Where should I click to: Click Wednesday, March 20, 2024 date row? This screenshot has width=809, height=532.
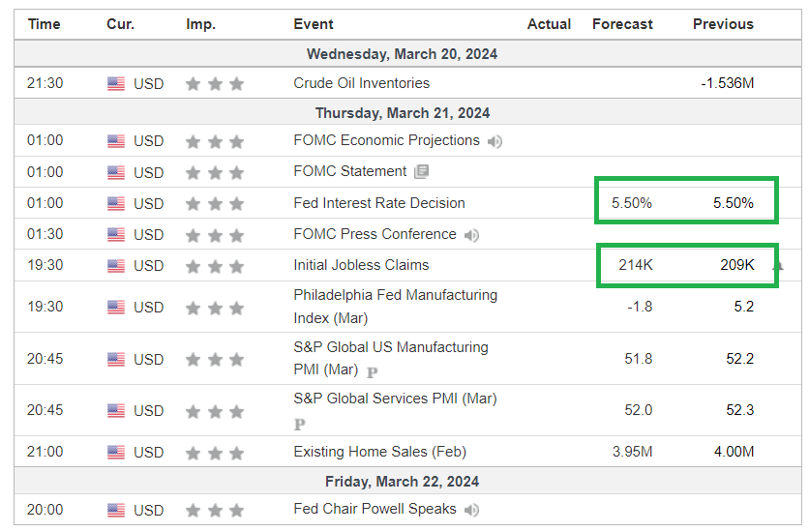tap(407, 54)
